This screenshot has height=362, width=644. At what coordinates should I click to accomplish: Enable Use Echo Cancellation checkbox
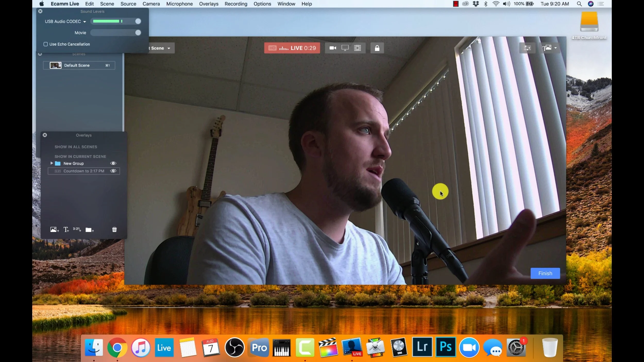46,44
